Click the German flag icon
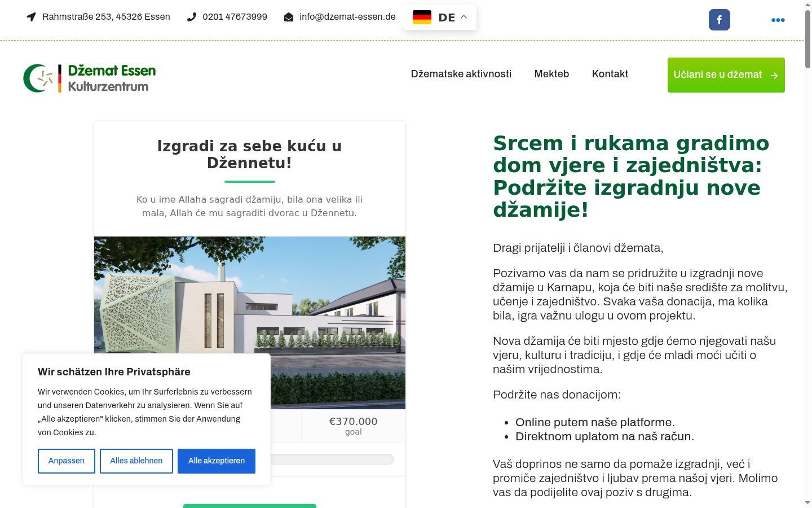The image size is (812, 508). coord(422,17)
